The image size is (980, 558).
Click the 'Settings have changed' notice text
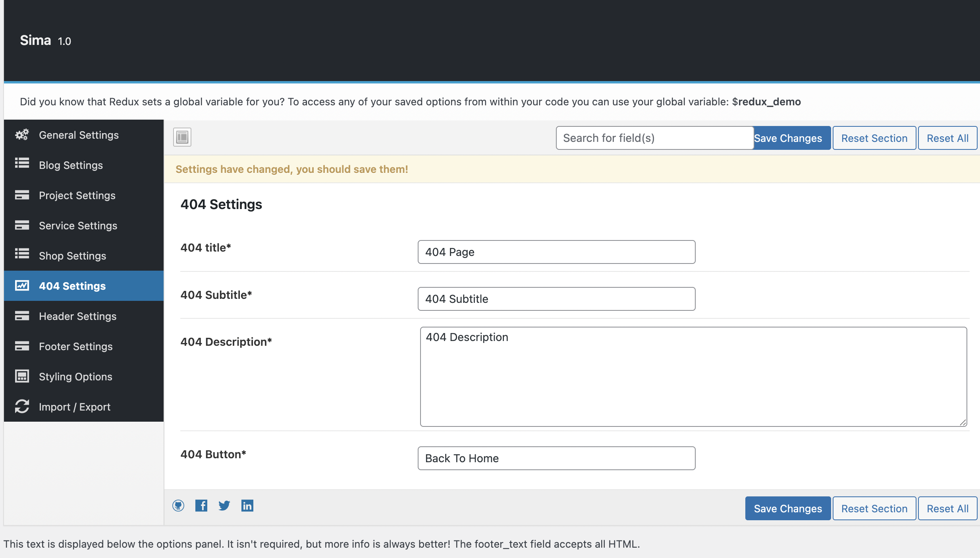pyautogui.click(x=292, y=169)
